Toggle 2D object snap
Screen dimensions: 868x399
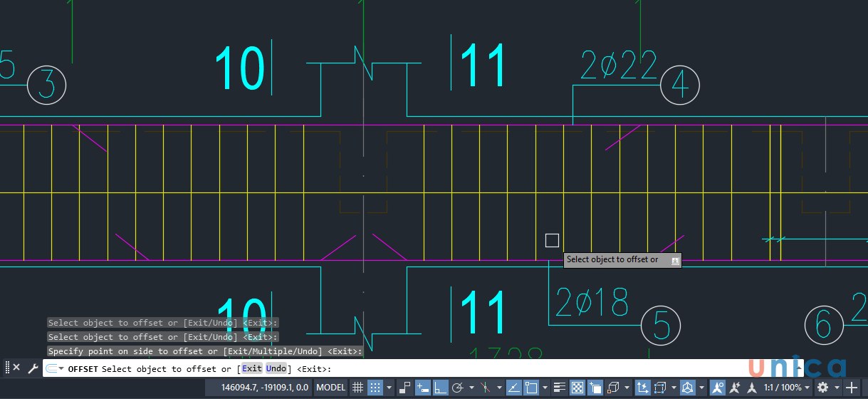click(x=530, y=388)
